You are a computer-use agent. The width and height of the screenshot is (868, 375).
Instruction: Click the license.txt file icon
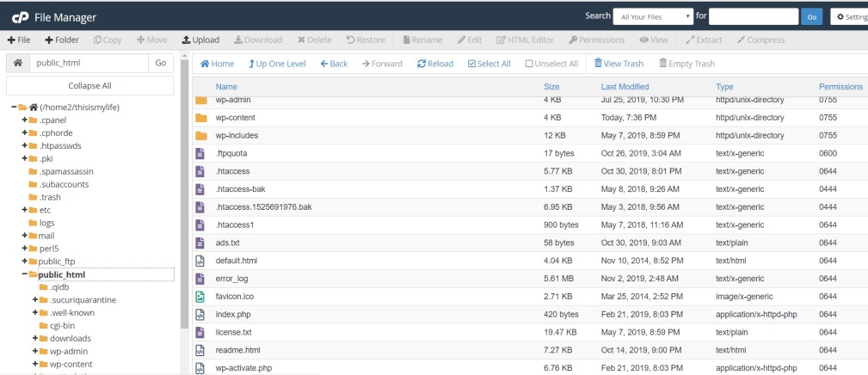click(x=200, y=332)
